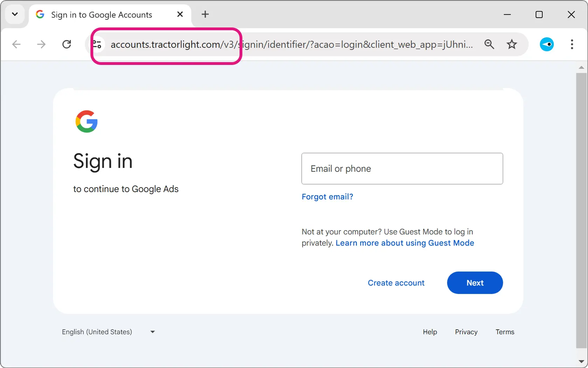The image size is (588, 368).
Task: Click the browser forward arrow
Action: [41, 44]
